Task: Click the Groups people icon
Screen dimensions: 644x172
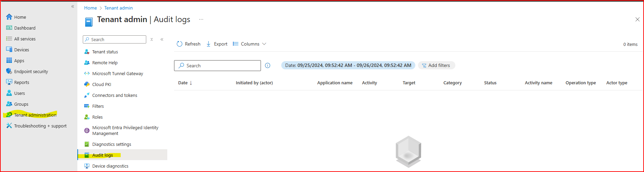Action: tap(9, 104)
